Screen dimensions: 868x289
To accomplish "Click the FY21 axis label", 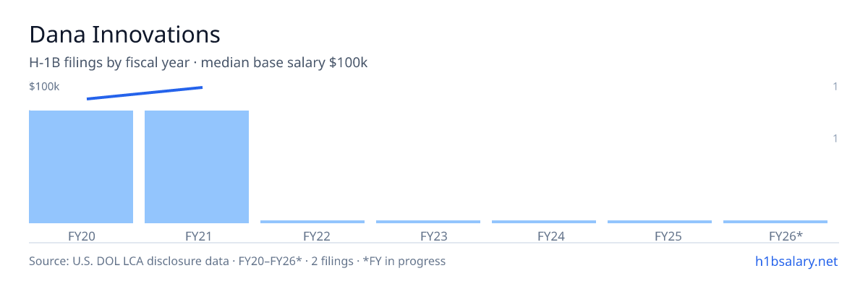I will pyautogui.click(x=197, y=236).
